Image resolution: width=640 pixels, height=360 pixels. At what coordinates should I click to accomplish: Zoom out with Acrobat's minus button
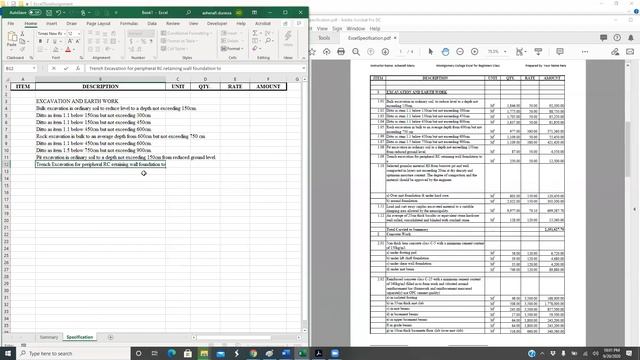460,51
